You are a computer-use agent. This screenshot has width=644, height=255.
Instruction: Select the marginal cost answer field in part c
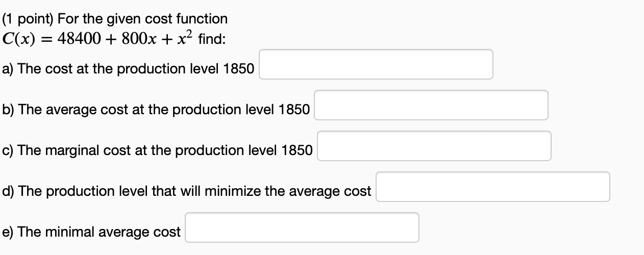tap(434, 146)
